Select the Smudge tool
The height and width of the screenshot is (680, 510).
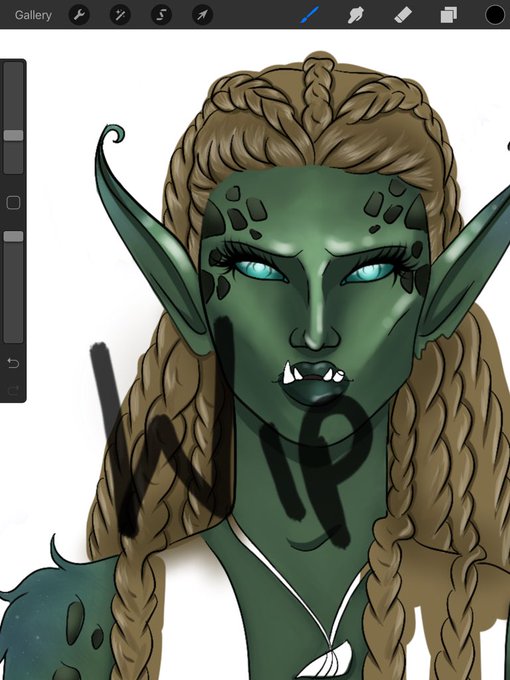click(x=356, y=15)
